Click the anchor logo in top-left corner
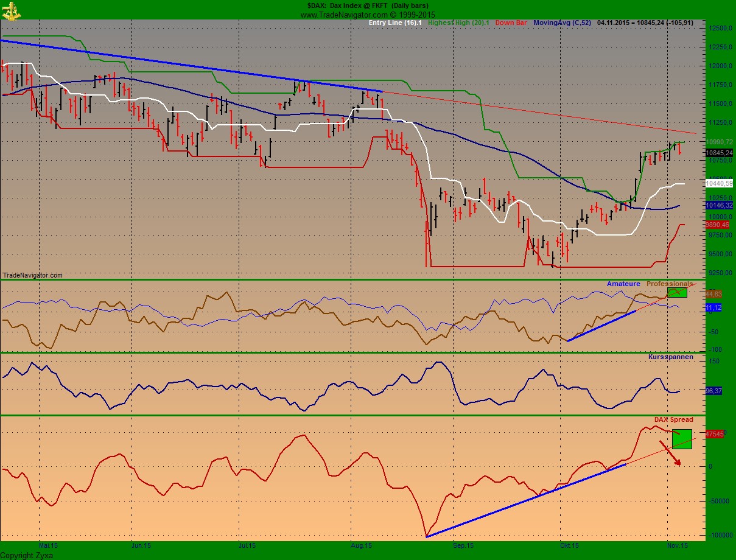The width and height of the screenshot is (736, 560). pos(10,12)
